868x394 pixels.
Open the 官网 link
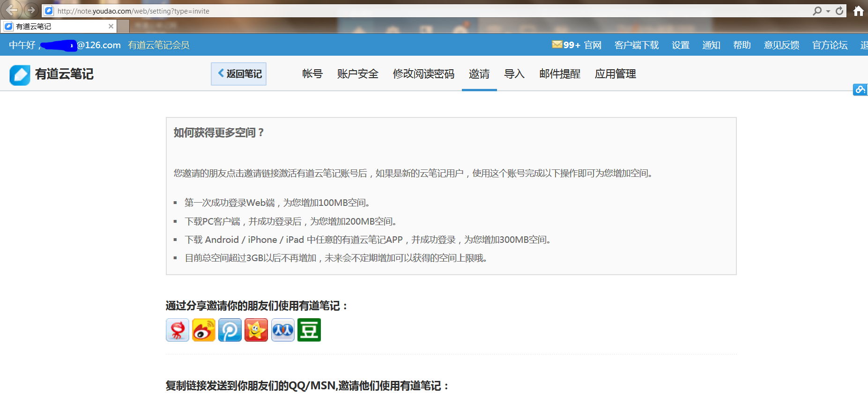(593, 45)
